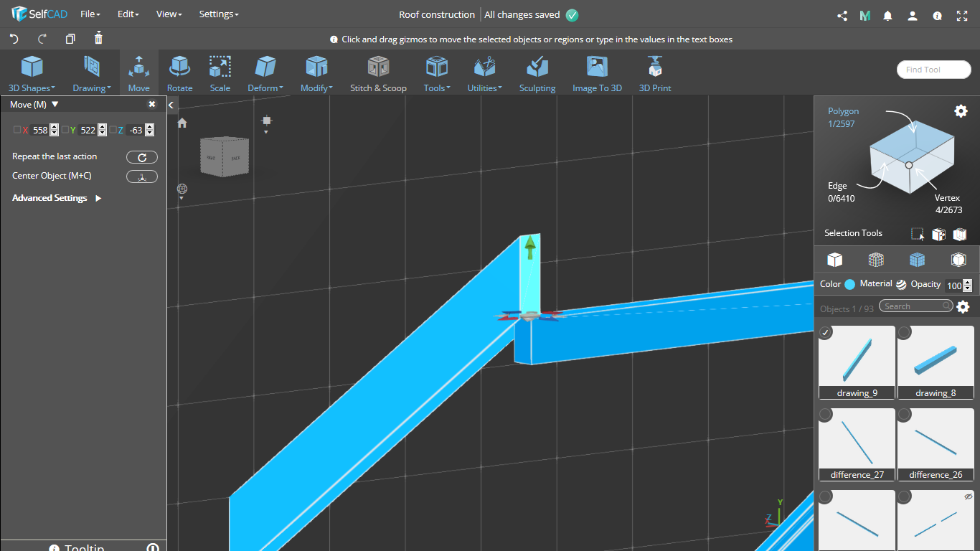Open the Color swatch picker

[849, 284]
